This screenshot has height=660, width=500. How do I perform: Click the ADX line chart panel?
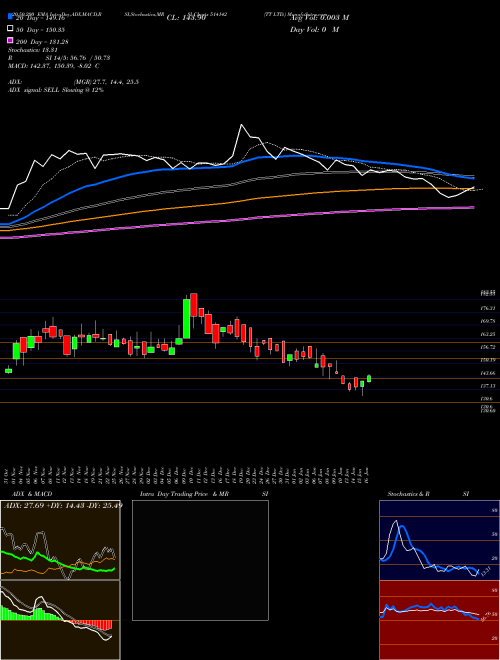60,540
